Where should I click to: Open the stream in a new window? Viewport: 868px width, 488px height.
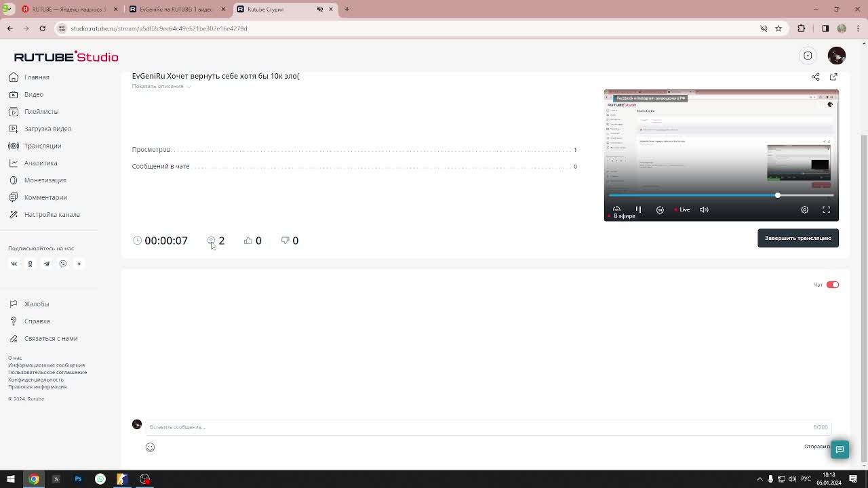[833, 77]
